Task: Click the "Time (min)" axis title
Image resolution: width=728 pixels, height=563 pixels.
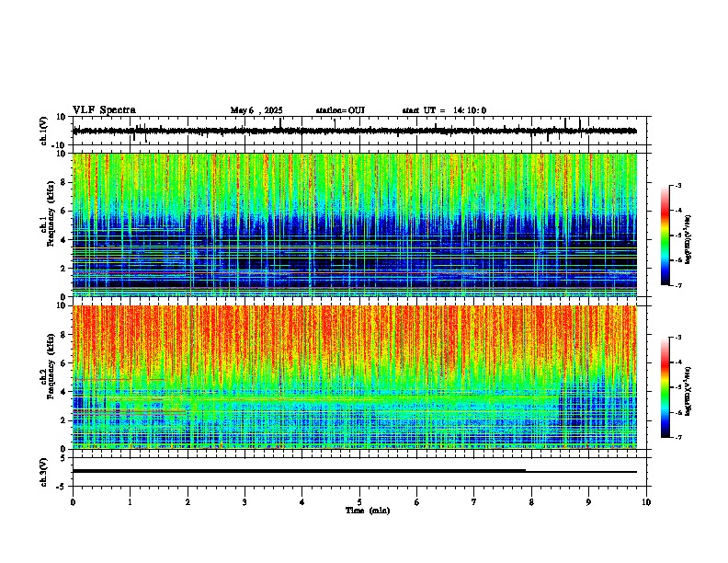Action: point(368,511)
